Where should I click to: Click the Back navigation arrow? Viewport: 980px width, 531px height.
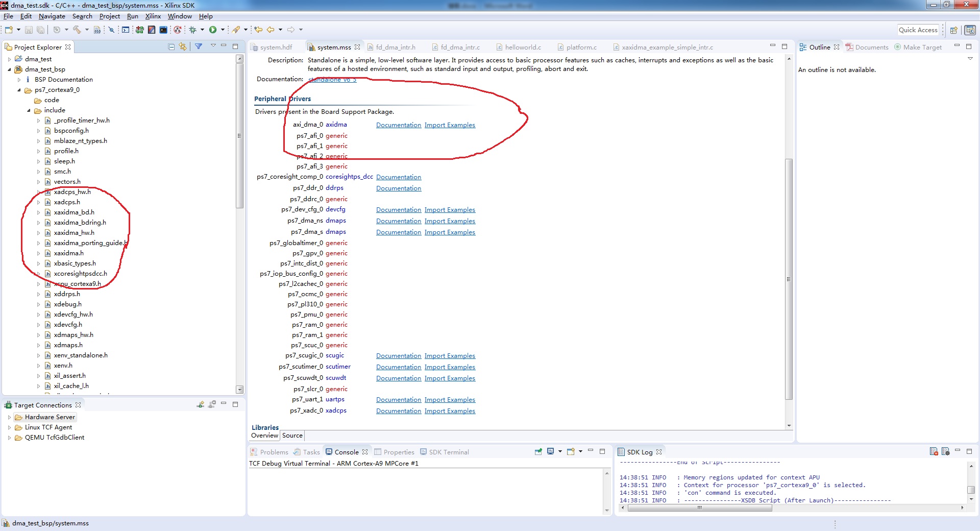point(271,30)
